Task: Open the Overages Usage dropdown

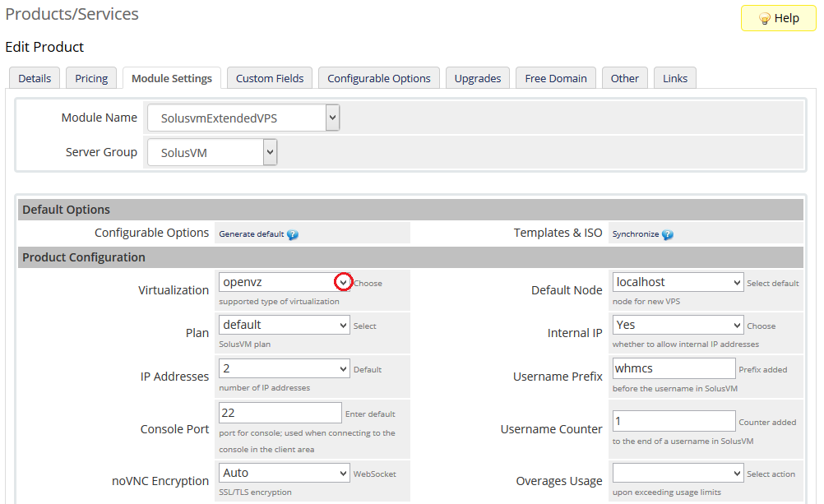Action: click(x=678, y=473)
